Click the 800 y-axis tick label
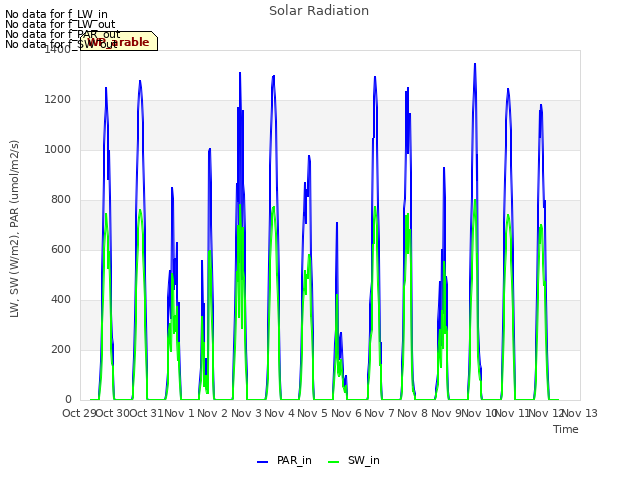Image resolution: width=640 pixels, height=480 pixels. (61, 200)
